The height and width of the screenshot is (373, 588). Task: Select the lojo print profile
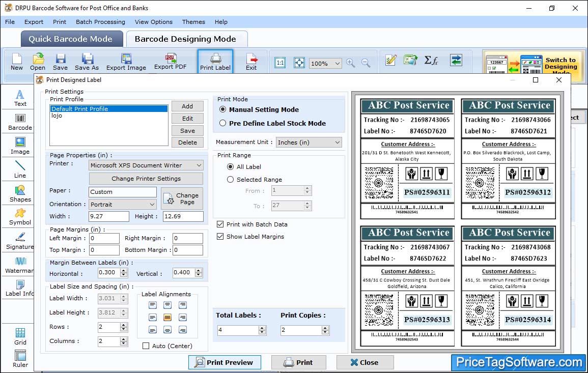[57, 116]
